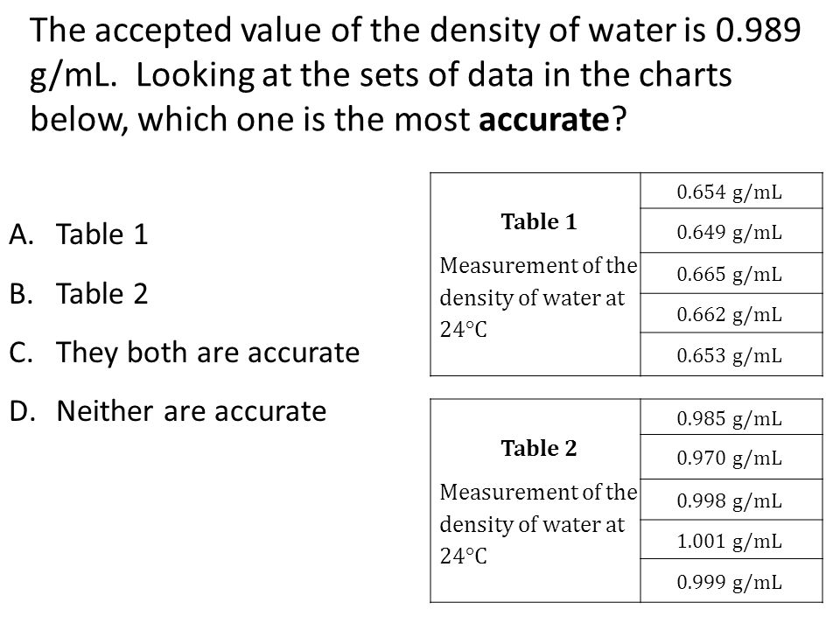Select the 1.001 g/mL cell
This screenshot has width=840, height=630.
(x=731, y=540)
